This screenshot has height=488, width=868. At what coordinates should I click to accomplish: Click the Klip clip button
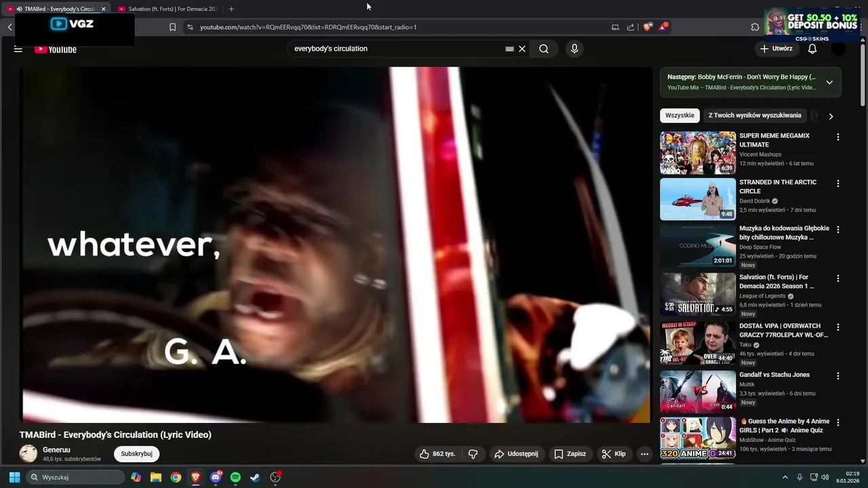click(x=614, y=454)
